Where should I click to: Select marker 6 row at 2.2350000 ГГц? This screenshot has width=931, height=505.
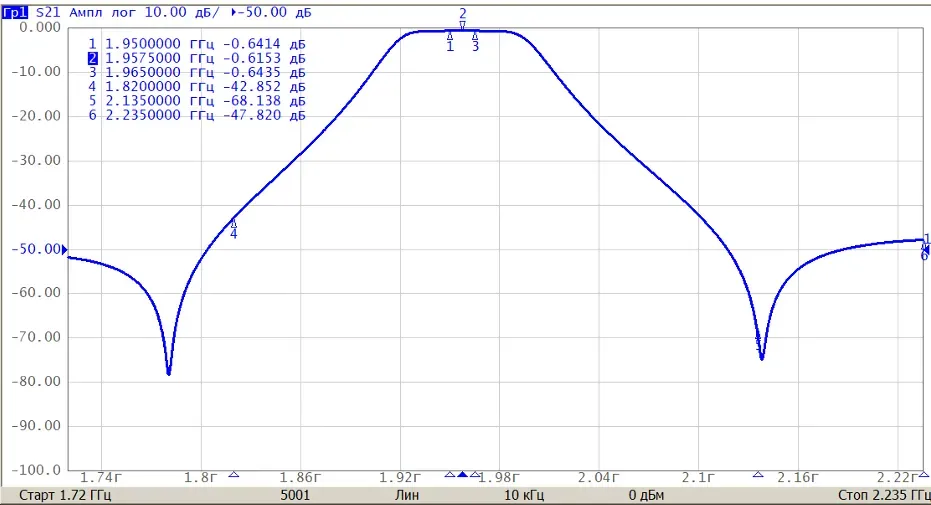click(197, 115)
